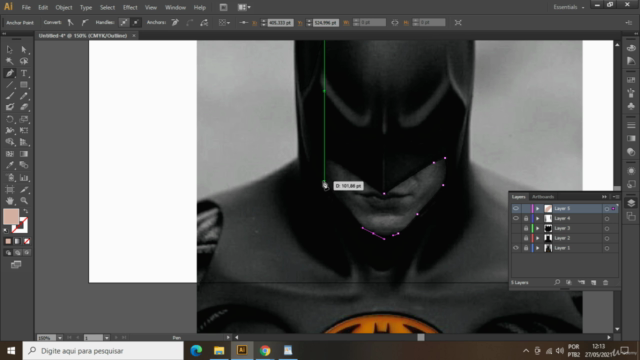Viewport: 640px width, 360px height.
Task: Open the Type menu
Action: point(86,7)
